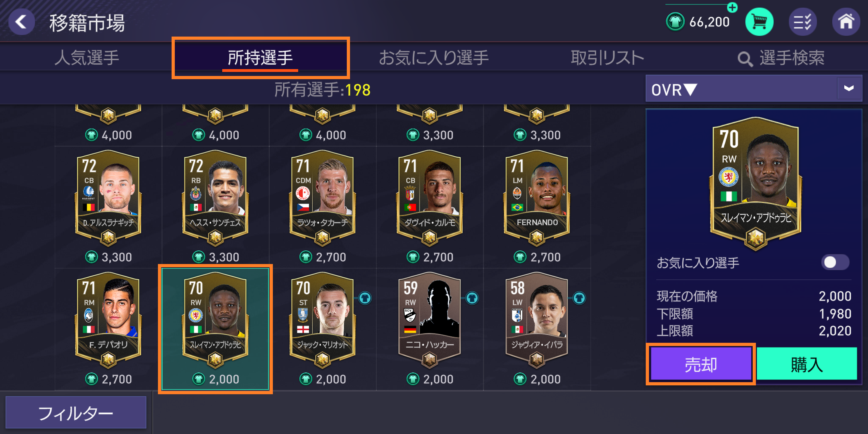868x434 pixels.
Task: Open the 取引リスト tab
Action: point(607,58)
